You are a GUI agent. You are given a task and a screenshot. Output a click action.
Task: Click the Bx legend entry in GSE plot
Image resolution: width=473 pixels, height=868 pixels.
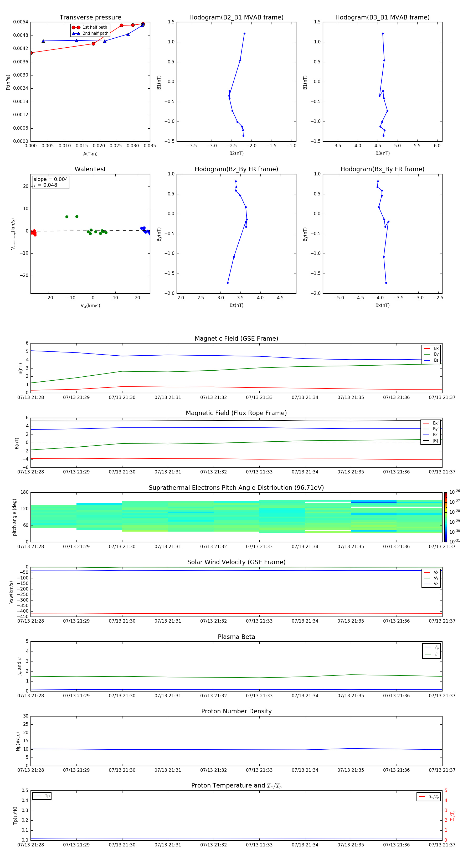431,349
